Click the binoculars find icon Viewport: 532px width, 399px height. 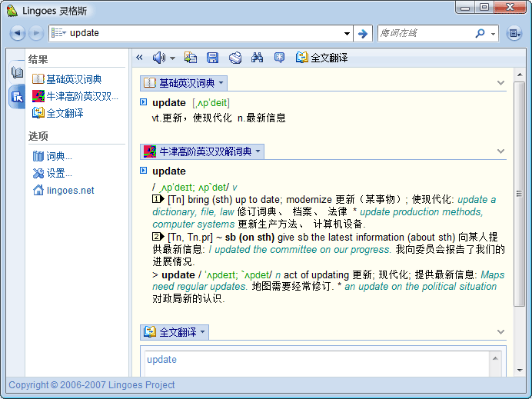[x=257, y=58]
